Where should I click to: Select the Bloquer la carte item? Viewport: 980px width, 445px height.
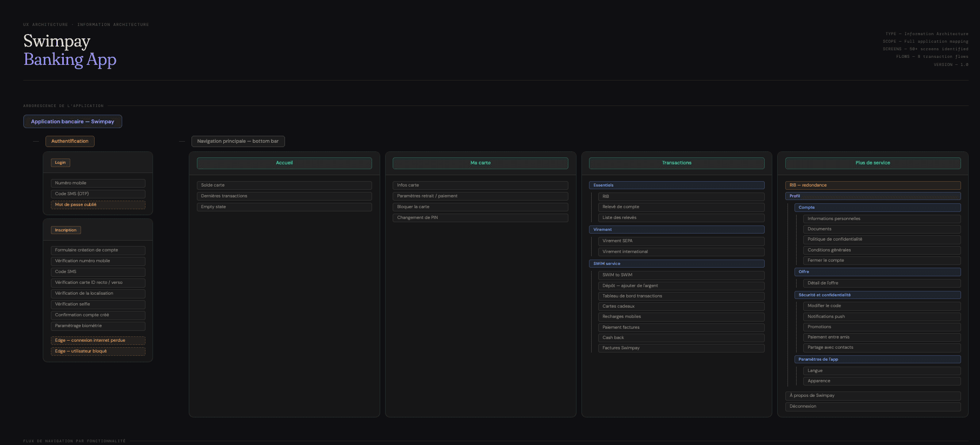tap(480, 207)
